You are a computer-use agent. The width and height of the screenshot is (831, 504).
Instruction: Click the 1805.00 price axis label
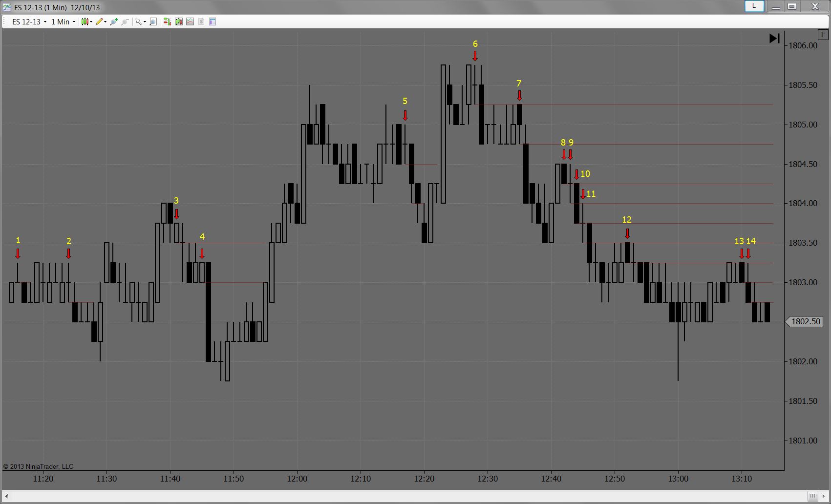pos(803,125)
